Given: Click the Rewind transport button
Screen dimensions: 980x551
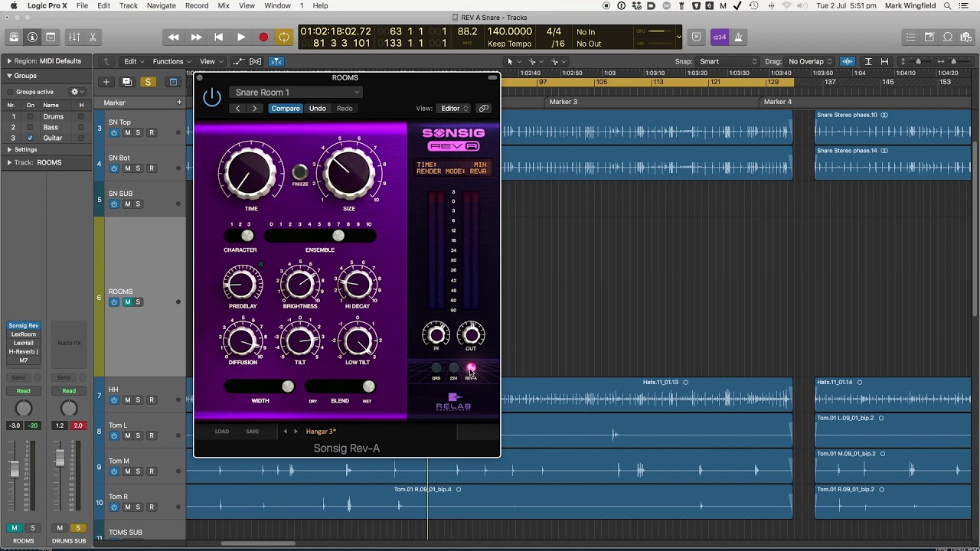Looking at the screenshot, I should pos(174,37).
